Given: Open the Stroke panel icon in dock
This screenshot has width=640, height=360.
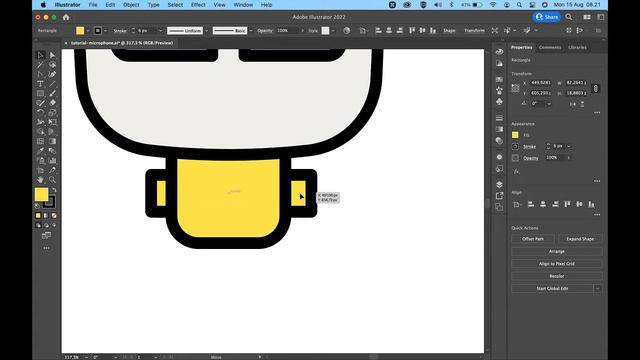Looking at the screenshot, I should pyautogui.click(x=499, y=118).
